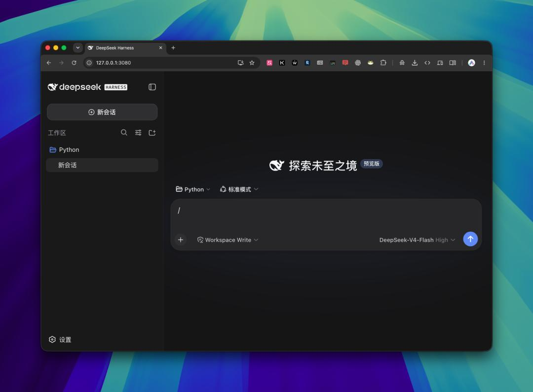Open 设置 settings at the bottom of the sidebar
This screenshot has height=392, width=533.
pos(60,340)
